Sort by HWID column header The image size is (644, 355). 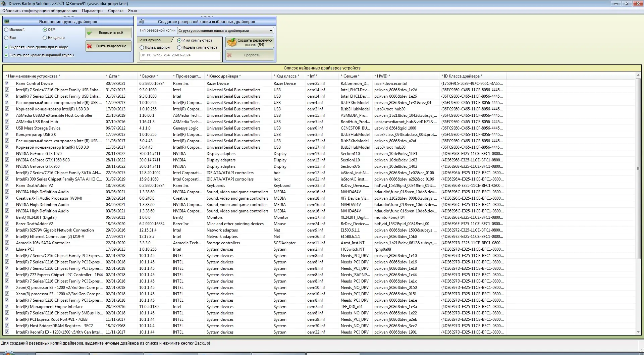point(406,76)
